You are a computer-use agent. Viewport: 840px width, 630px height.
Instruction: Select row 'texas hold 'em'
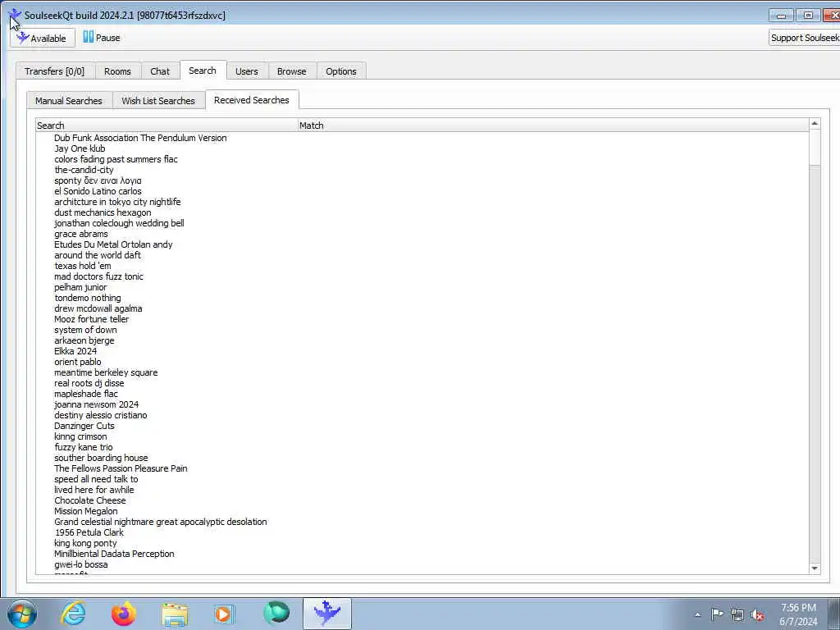tap(83, 266)
